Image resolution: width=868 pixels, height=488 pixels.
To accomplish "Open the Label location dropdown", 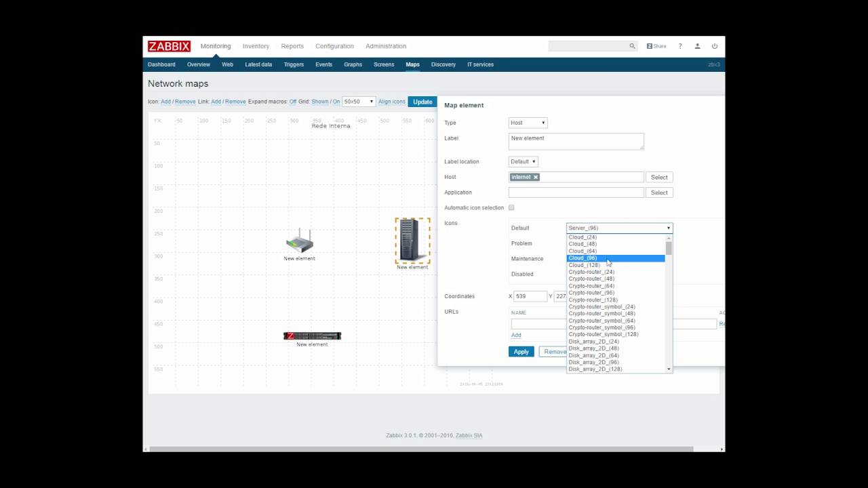I will point(523,162).
